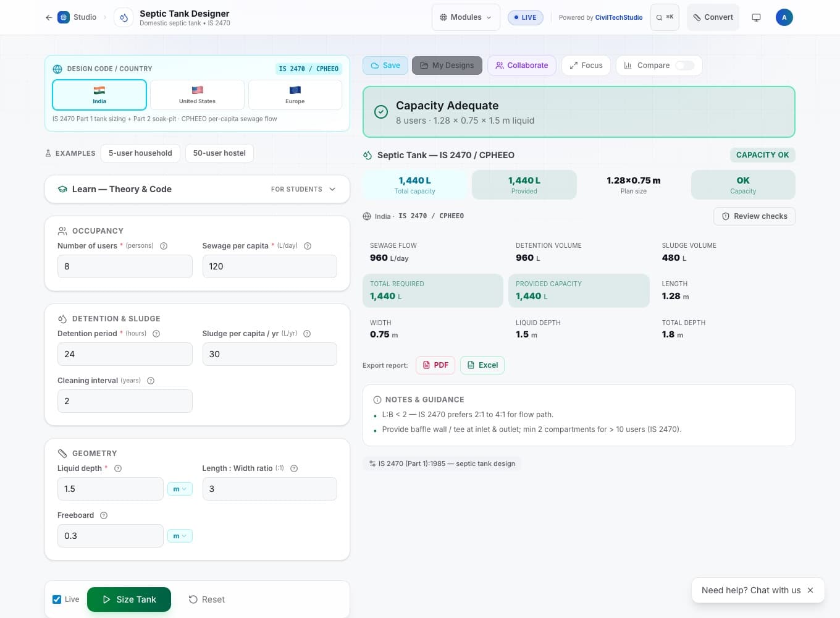Open Liquid depth unit dropdown
Viewport: 840px width, 618px height.
(x=180, y=489)
